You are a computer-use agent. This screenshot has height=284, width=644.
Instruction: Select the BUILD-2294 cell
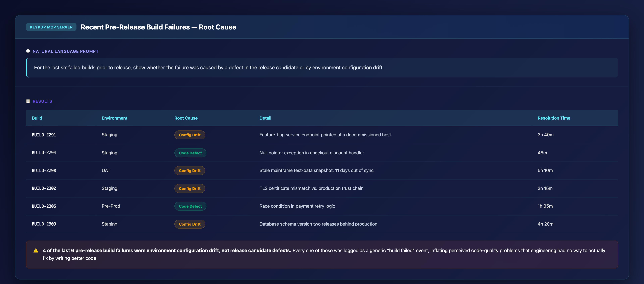tap(44, 153)
